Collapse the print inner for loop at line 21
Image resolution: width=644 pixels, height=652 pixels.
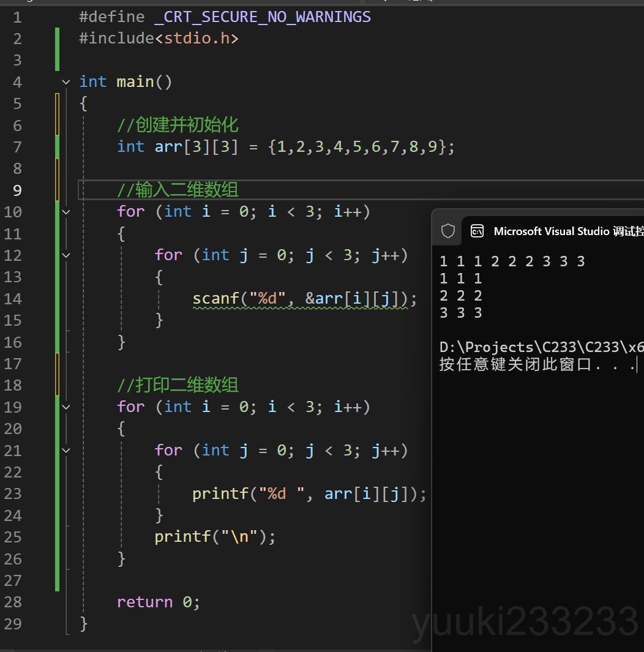pyautogui.click(x=66, y=451)
